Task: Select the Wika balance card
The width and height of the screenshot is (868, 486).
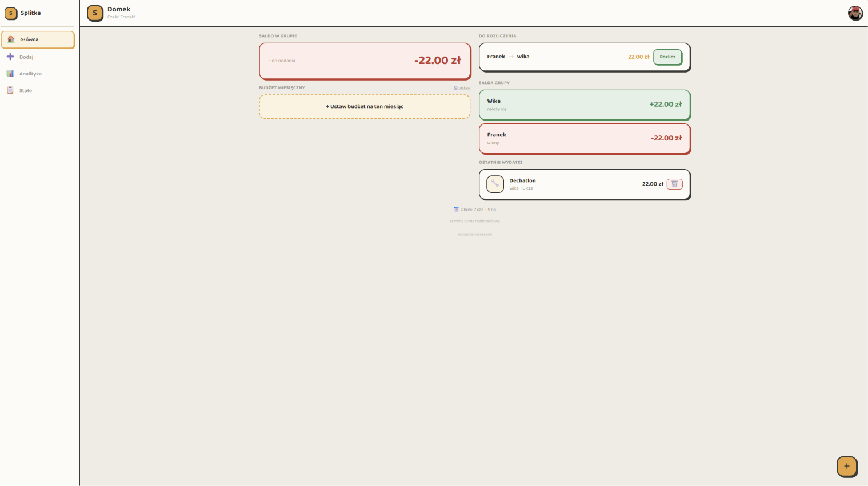Action: coord(585,105)
